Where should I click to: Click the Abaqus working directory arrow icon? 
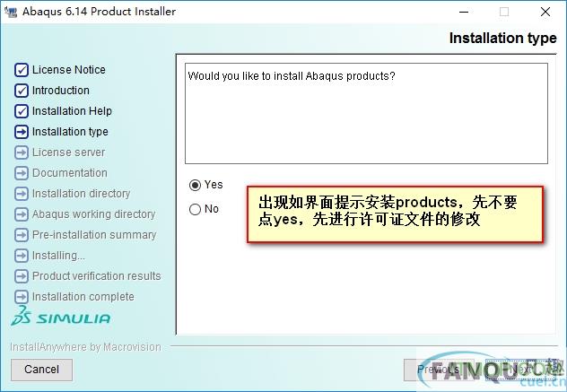[22, 214]
